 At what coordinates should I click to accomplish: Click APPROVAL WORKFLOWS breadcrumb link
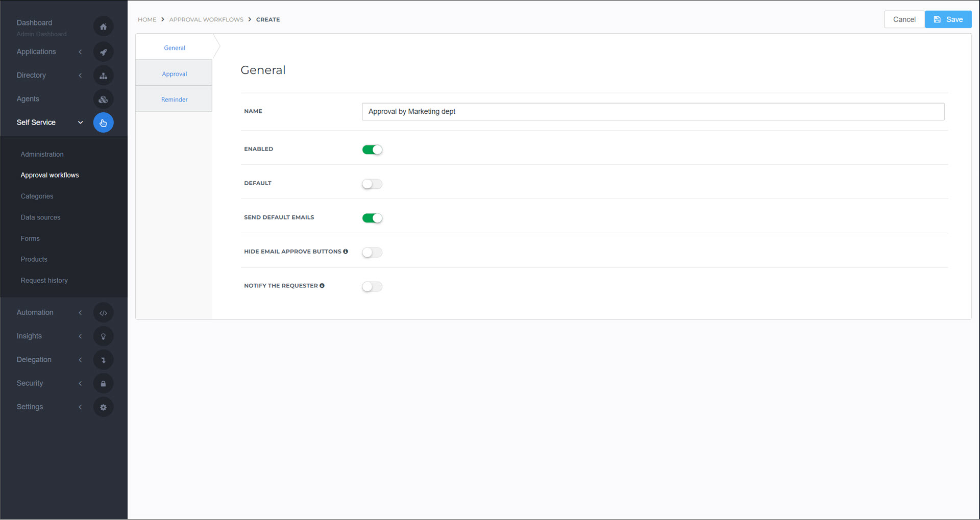(x=206, y=19)
